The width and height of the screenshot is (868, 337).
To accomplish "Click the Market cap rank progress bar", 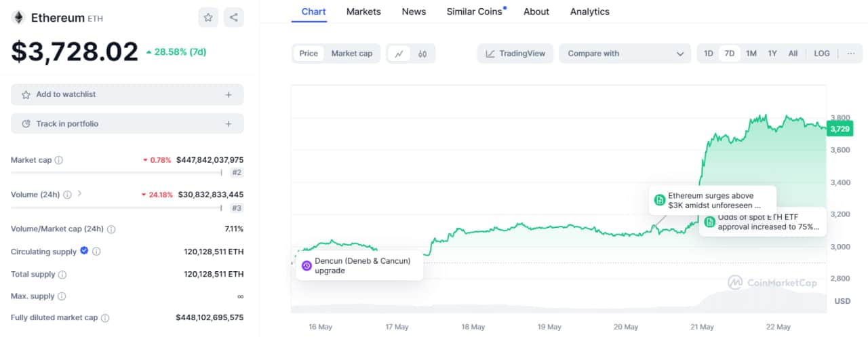I will (x=116, y=173).
